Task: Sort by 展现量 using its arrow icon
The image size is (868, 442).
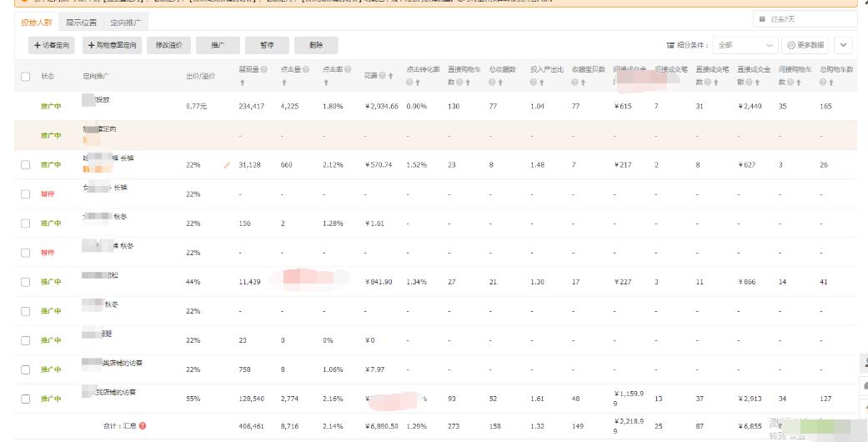Action: (242, 83)
